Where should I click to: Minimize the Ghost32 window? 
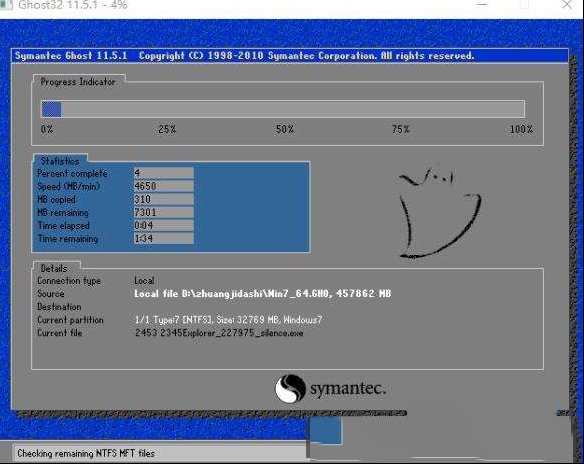482,5
